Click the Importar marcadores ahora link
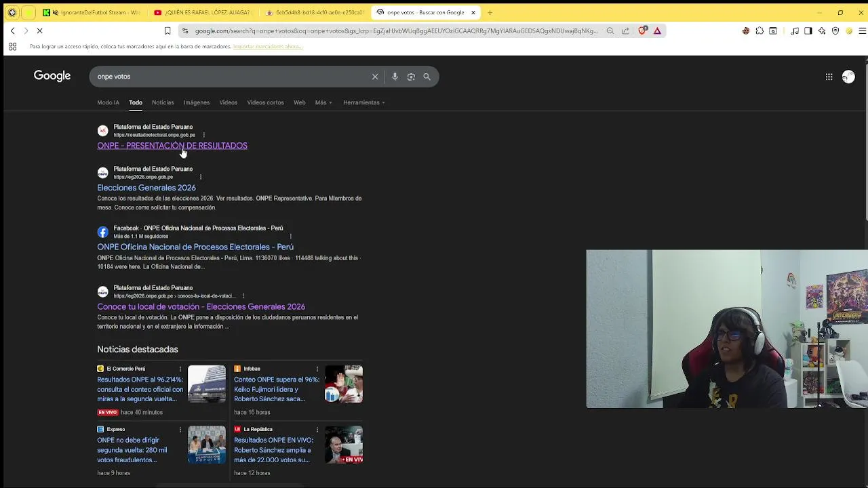The height and width of the screenshot is (488, 868). (x=267, y=47)
